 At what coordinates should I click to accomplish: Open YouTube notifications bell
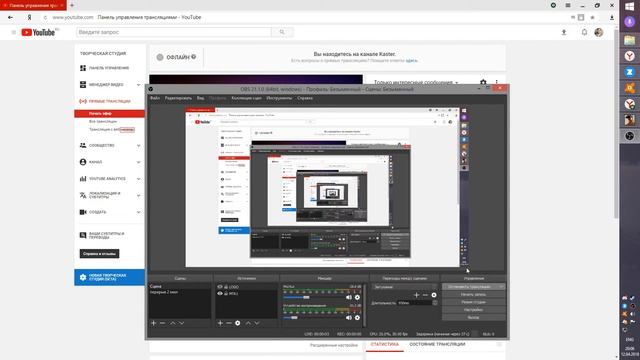[584, 32]
